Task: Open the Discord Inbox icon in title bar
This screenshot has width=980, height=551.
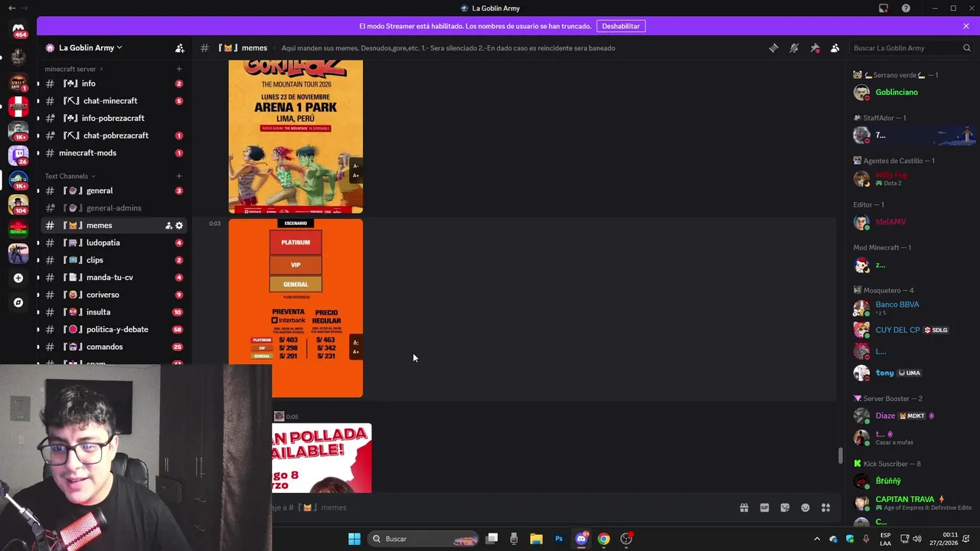Action: coord(884,8)
